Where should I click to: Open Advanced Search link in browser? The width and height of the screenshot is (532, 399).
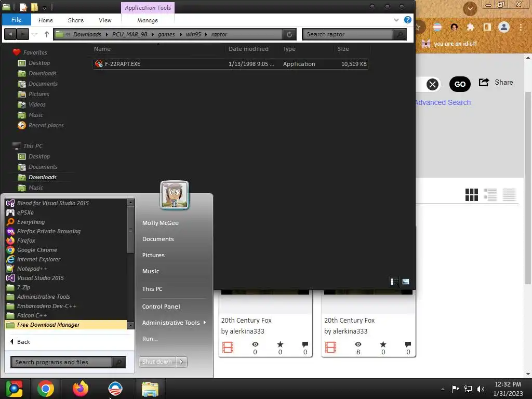443,102
